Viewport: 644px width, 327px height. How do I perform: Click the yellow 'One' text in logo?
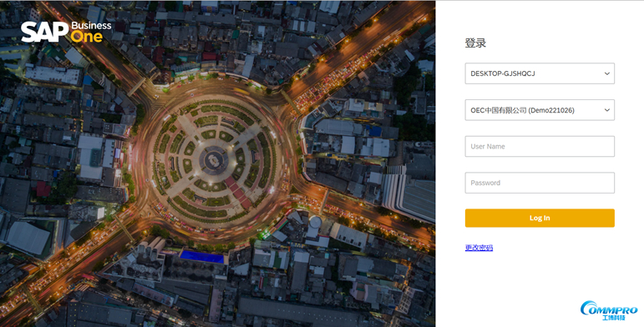tap(86, 37)
